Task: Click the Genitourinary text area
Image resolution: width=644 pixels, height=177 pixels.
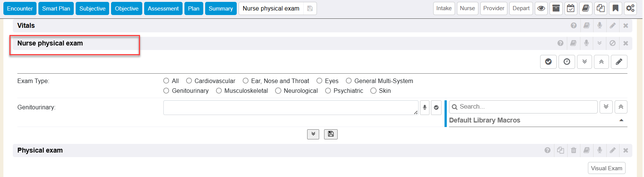Action: [x=290, y=107]
